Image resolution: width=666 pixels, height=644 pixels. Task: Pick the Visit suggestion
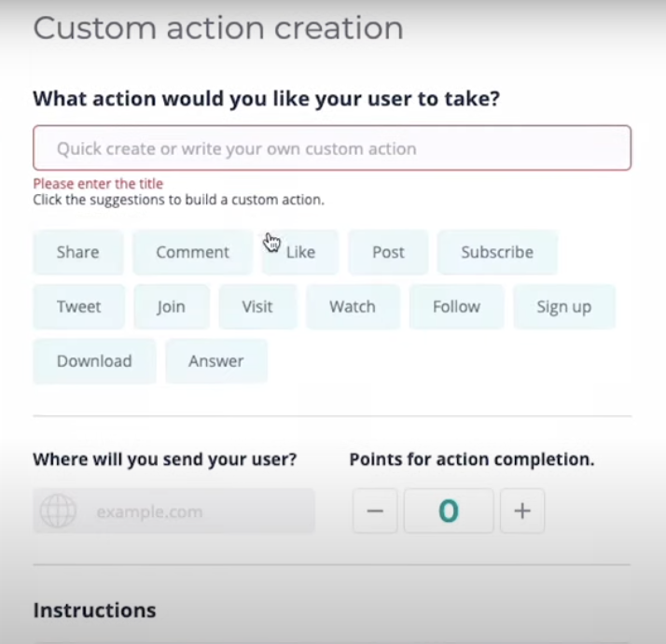[257, 306]
